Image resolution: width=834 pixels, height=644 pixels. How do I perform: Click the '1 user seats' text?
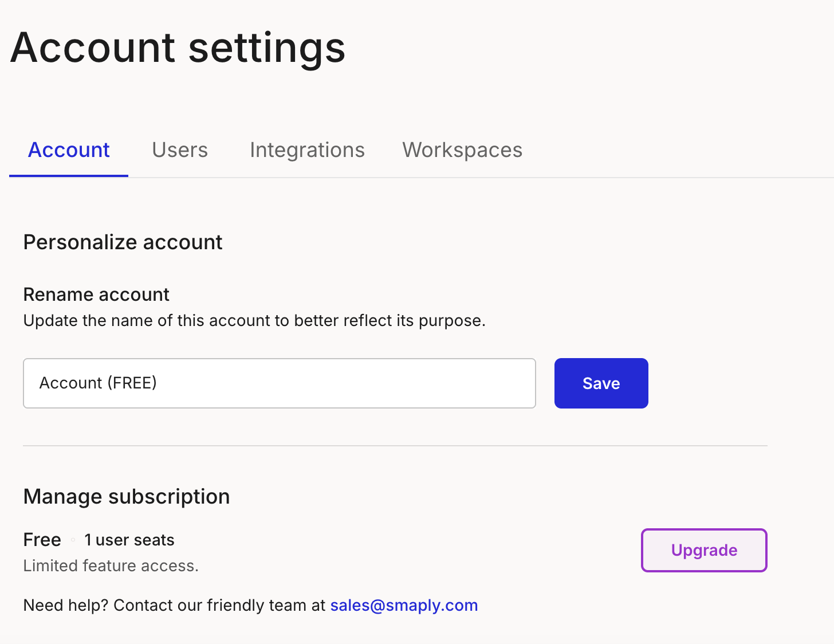pos(129,540)
